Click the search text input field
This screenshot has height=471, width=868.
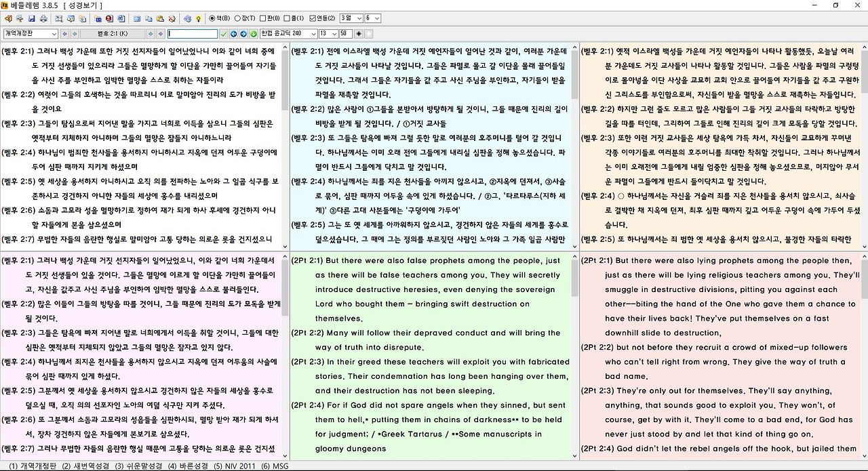coord(193,33)
